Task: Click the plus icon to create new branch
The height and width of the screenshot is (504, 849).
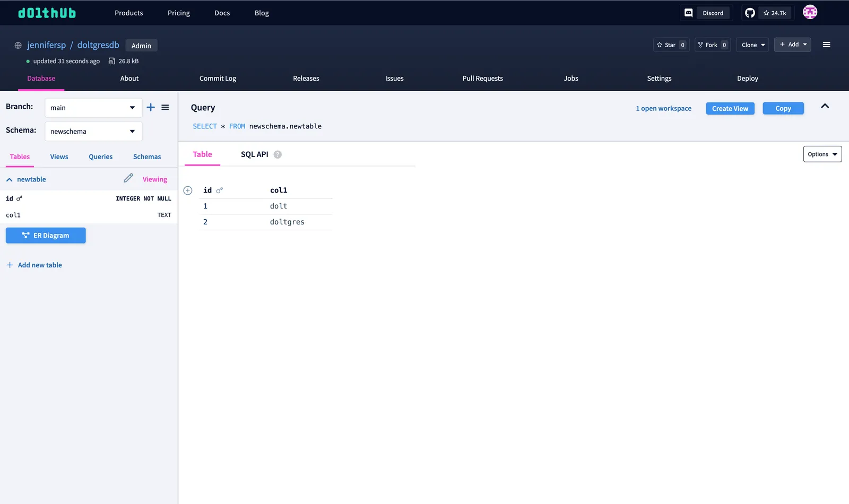Action: (151, 107)
